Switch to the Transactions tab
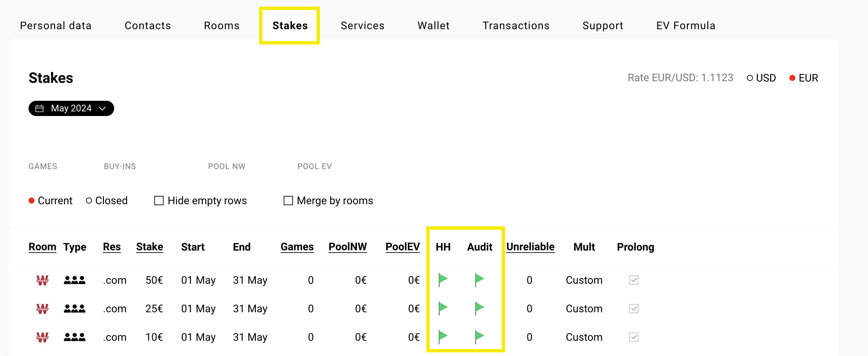Viewport: 868px width, 356px height. tap(516, 26)
